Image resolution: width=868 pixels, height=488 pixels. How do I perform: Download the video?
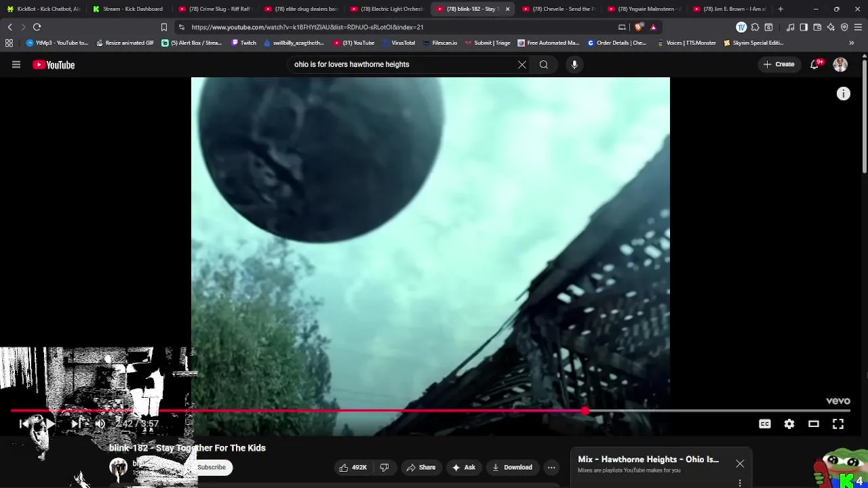coord(512,467)
